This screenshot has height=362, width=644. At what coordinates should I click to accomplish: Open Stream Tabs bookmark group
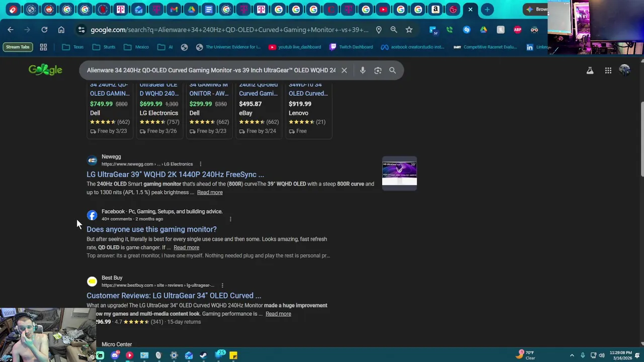coord(18,47)
